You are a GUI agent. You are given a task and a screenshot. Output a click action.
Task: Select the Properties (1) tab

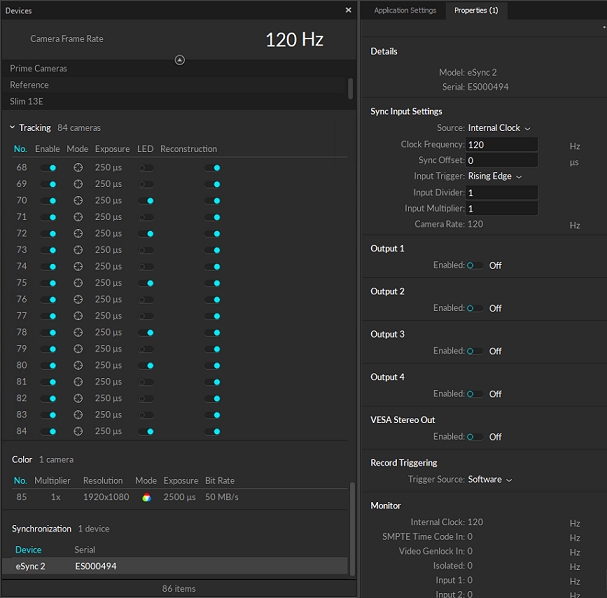(x=476, y=11)
